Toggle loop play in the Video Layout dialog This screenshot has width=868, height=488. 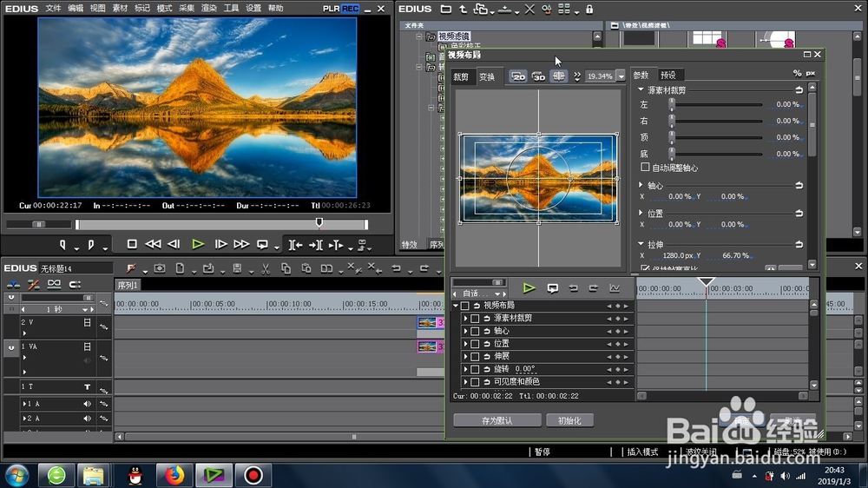(552, 288)
